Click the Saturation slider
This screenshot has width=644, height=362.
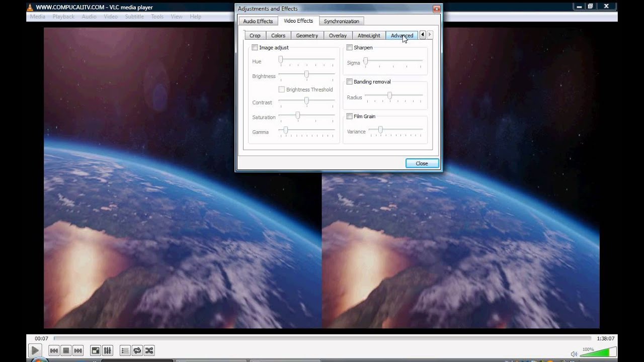306,116
